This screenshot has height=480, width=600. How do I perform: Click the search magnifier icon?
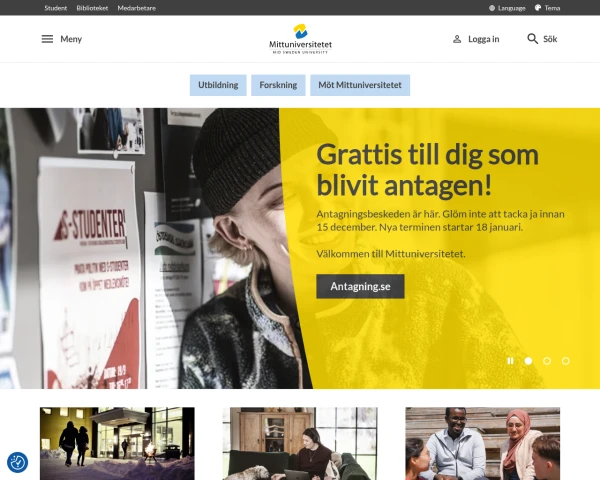point(532,39)
